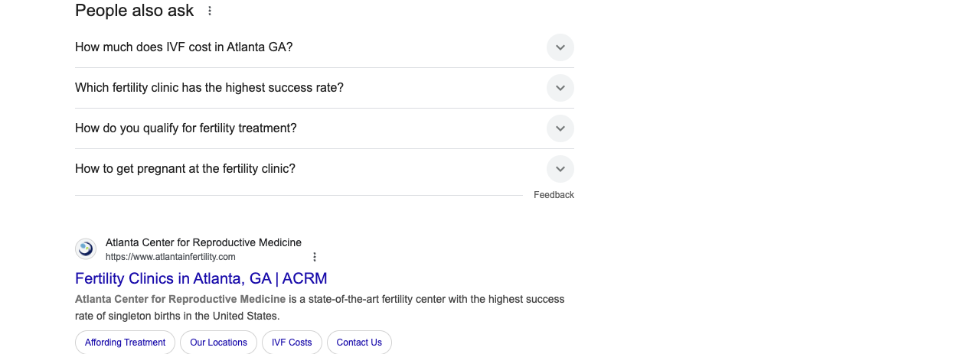
Task: Click the ACRM site favicon
Action: pos(86,248)
